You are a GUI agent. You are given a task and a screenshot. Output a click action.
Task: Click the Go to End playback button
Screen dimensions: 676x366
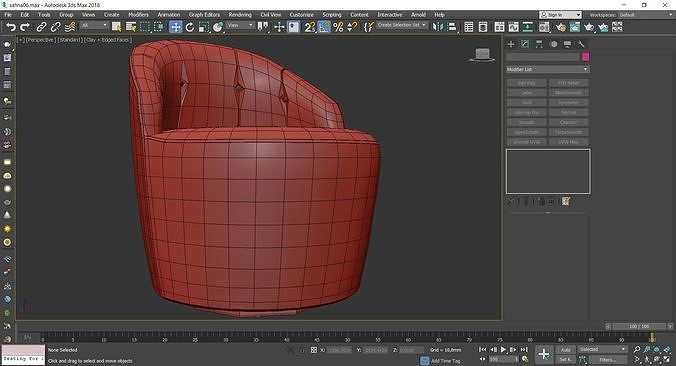pos(523,350)
